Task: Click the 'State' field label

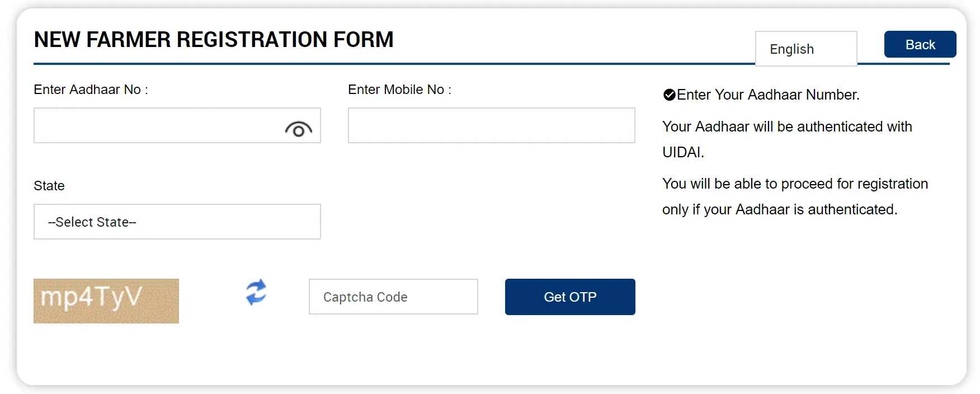Action: coord(49,186)
